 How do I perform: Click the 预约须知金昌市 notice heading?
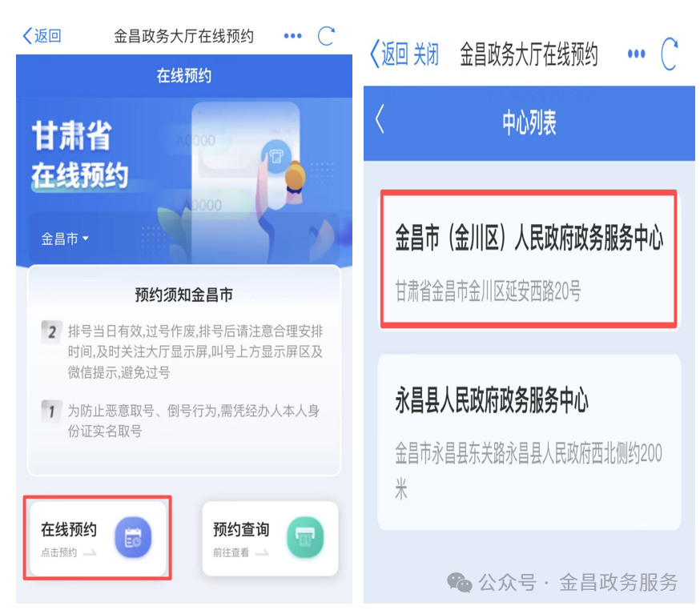tap(184, 295)
